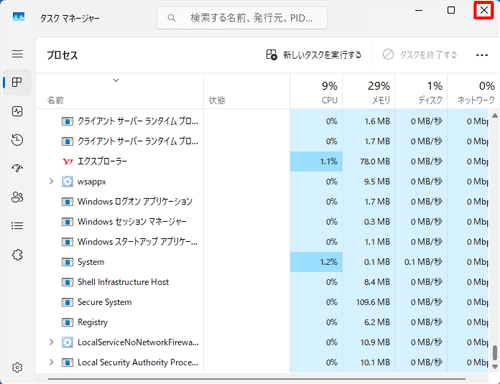
Task: Expand the Local Security Authority Process group
Action: click(x=51, y=362)
